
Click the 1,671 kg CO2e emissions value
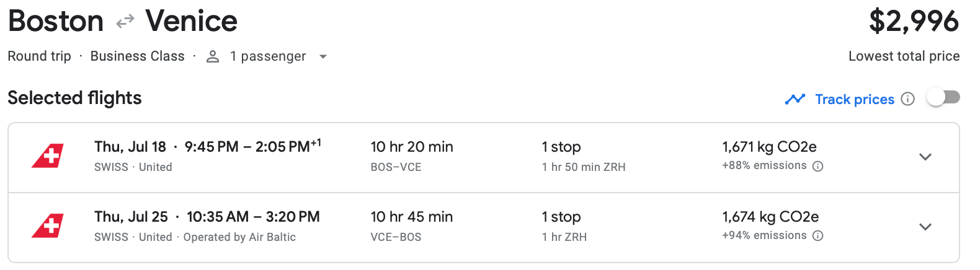point(769,147)
